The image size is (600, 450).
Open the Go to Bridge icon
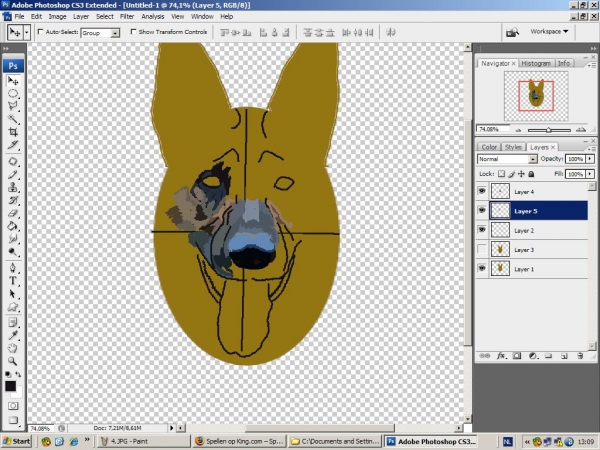pos(512,32)
